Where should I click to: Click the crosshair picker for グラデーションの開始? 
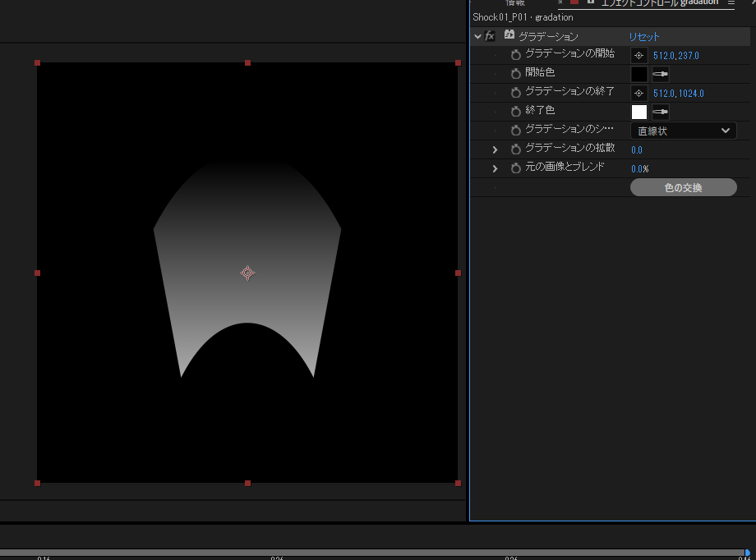point(638,55)
